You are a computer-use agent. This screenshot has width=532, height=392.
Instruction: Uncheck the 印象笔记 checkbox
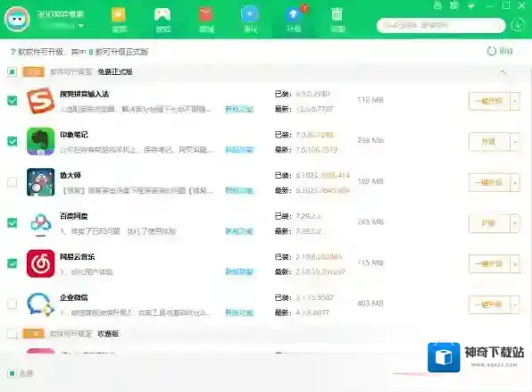click(12, 141)
